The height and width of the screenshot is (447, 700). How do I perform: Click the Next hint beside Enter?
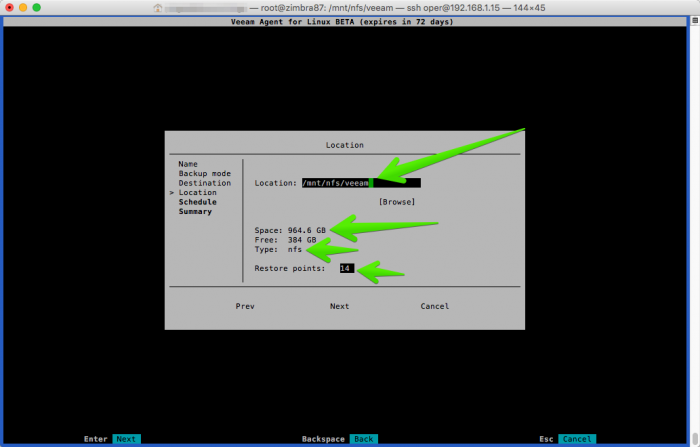(126, 439)
